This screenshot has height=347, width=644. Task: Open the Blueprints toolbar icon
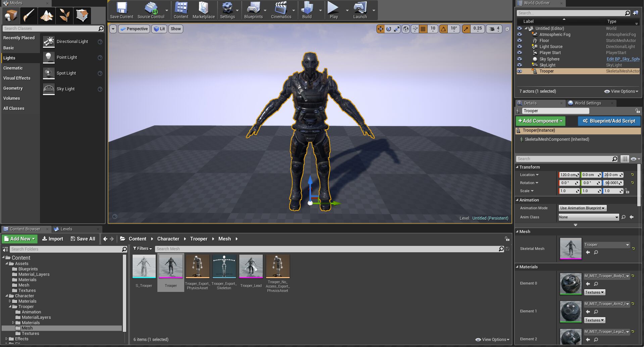pyautogui.click(x=253, y=10)
